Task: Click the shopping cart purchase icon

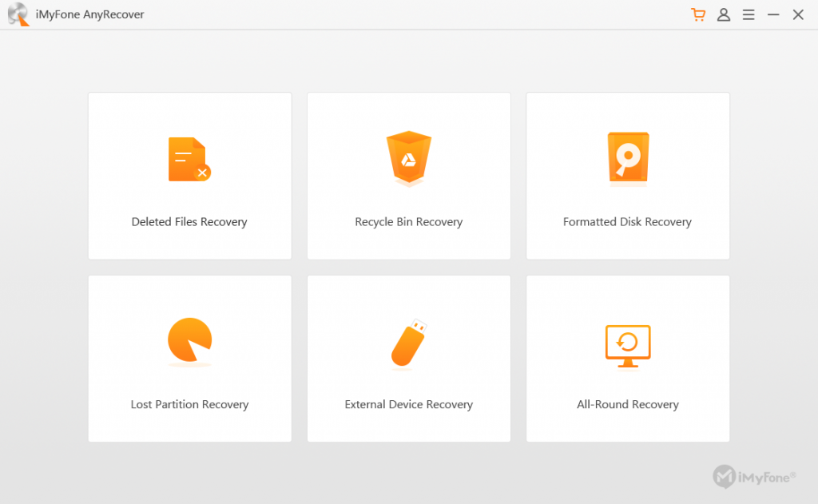Action: [697, 14]
